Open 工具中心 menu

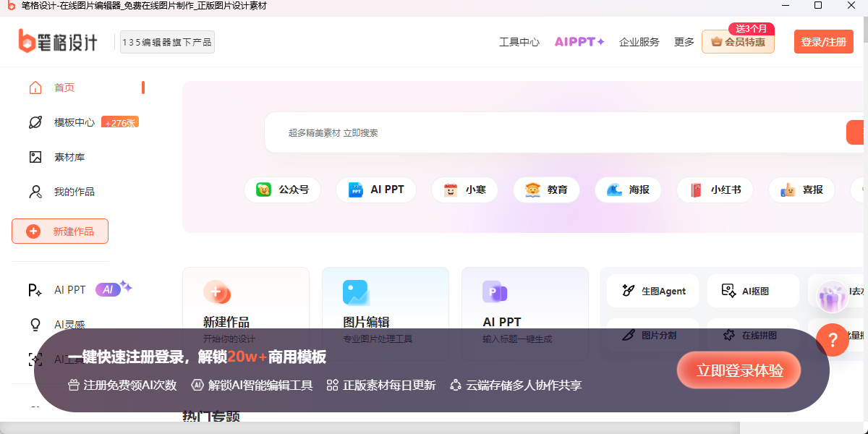pyautogui.click(x=519, y=42)
